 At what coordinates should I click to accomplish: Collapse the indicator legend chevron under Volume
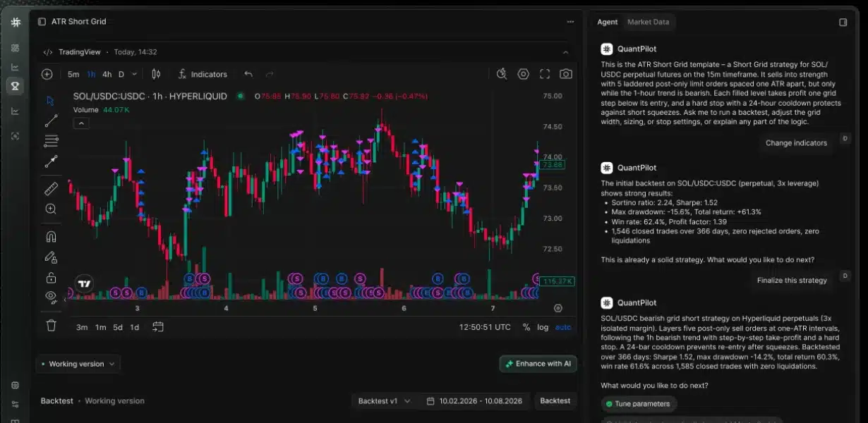[81, 123]
